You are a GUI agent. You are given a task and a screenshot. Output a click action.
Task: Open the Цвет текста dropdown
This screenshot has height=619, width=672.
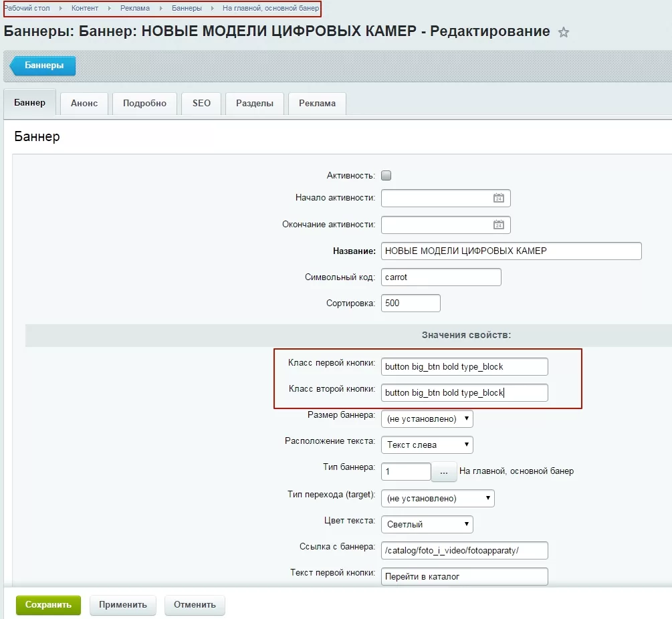click(427, 524)
